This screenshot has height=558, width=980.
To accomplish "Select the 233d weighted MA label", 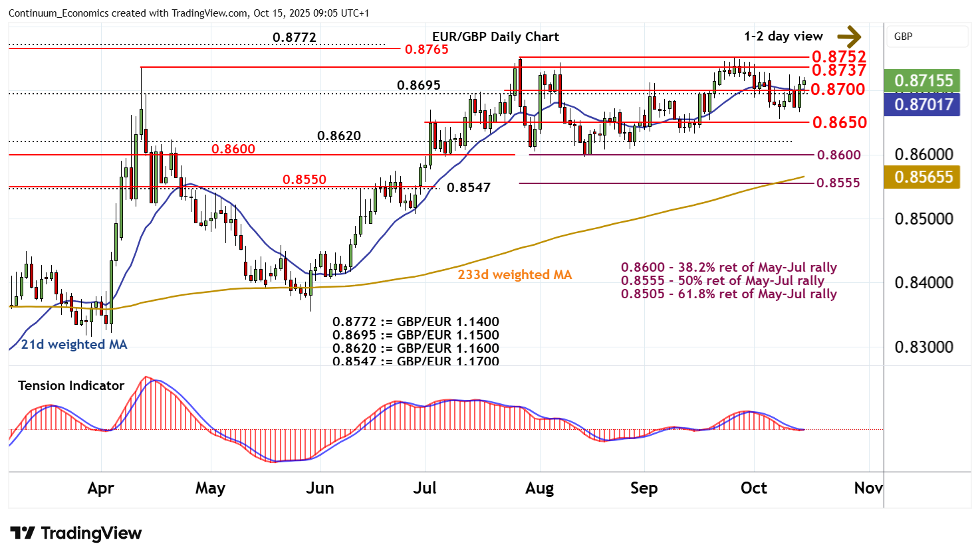I will [x=515, y=274].
